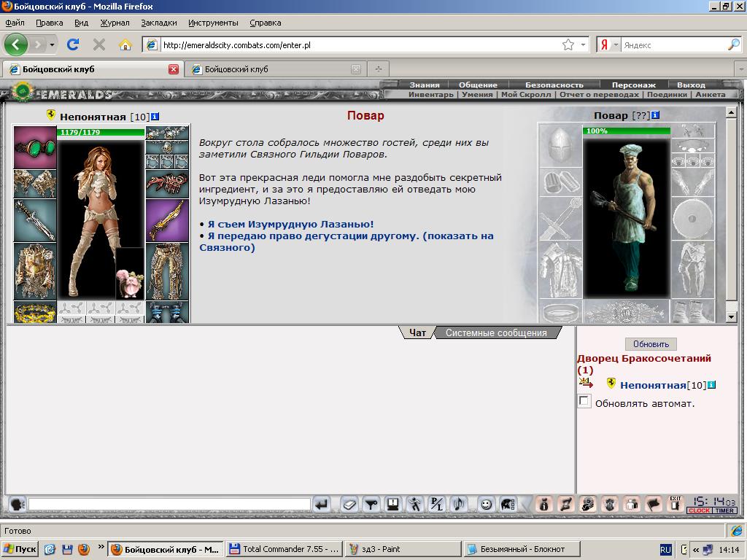This screenshot has width=747, height=560.
Task: Open the gold leg armor slot
Action: coord(167,271)
